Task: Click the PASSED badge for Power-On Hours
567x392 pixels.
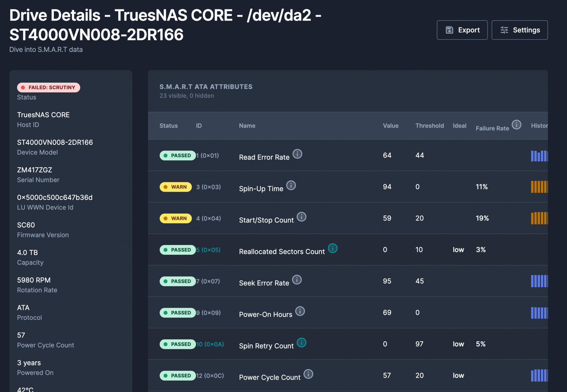Action: pyautogui.click(x=178, y=313)
